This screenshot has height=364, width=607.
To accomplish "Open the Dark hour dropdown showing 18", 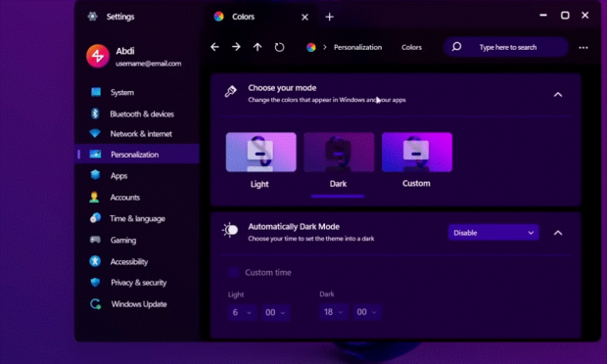I will coord(334,312).
